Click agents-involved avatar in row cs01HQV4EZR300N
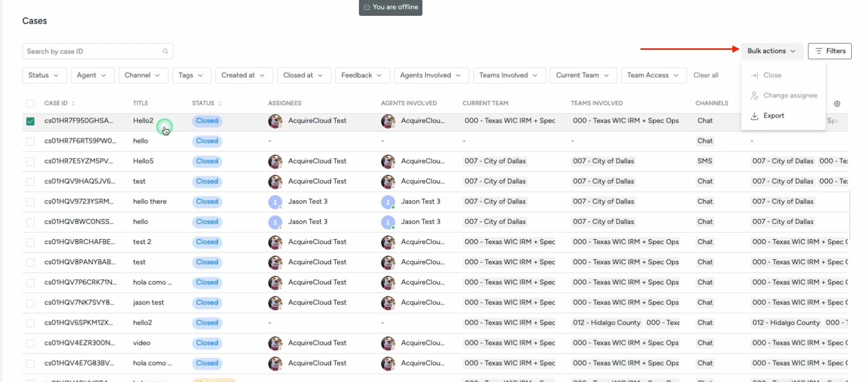Image resolution: width=868 pixels, height=382 pixels. [x=388, y=344]
